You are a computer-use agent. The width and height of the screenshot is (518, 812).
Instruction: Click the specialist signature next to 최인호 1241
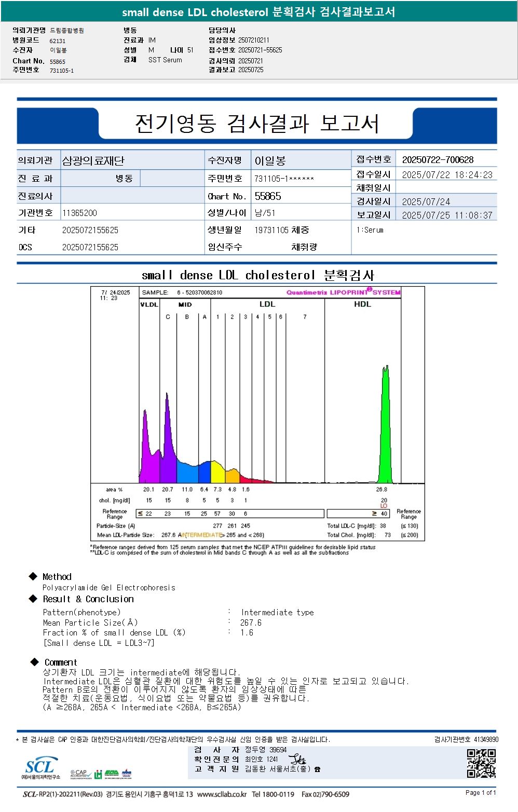(297, 759)
